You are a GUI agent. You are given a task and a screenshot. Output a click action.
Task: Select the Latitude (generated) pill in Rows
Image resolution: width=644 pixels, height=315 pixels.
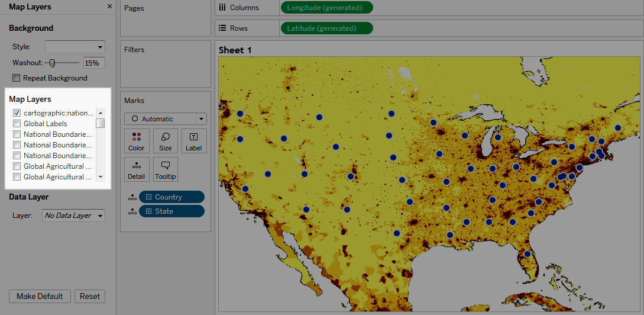tap(326, 28)
